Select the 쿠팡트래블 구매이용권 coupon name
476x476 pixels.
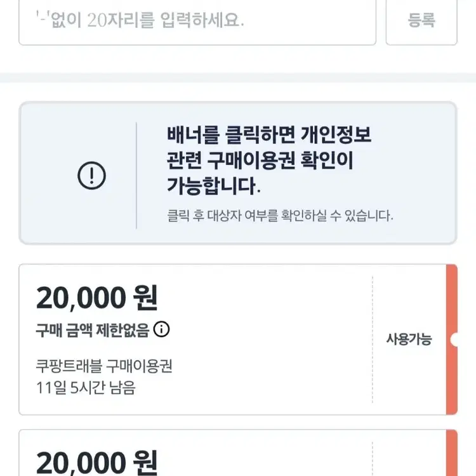click(104, 366)
